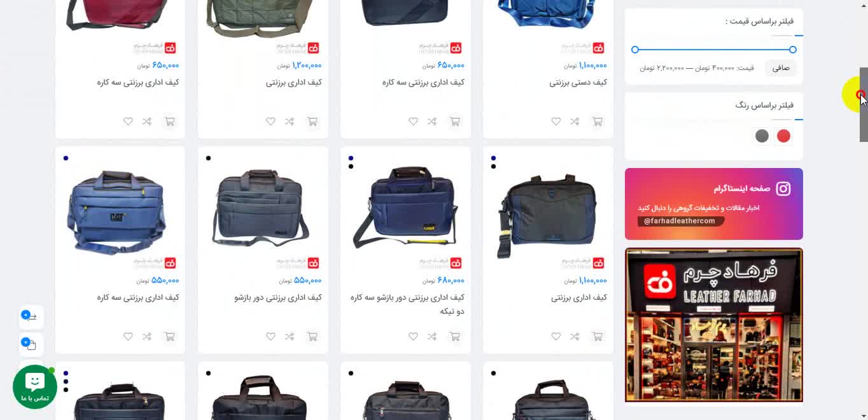
Task: Open product title کیف اداری برزنتی دور بازشو سه کاره دو تیکه
Action: (407, 304)
